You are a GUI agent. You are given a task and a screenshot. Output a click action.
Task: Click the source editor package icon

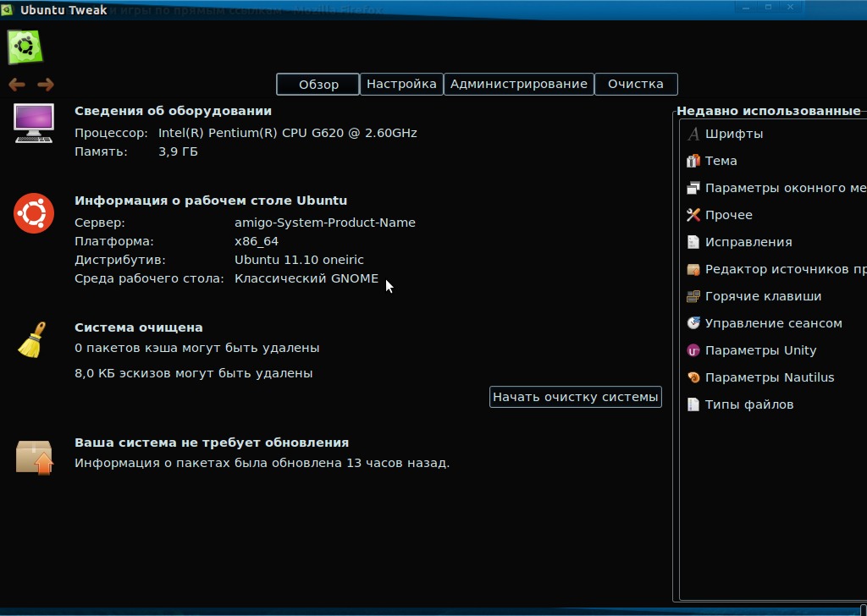tap(693, 269)
